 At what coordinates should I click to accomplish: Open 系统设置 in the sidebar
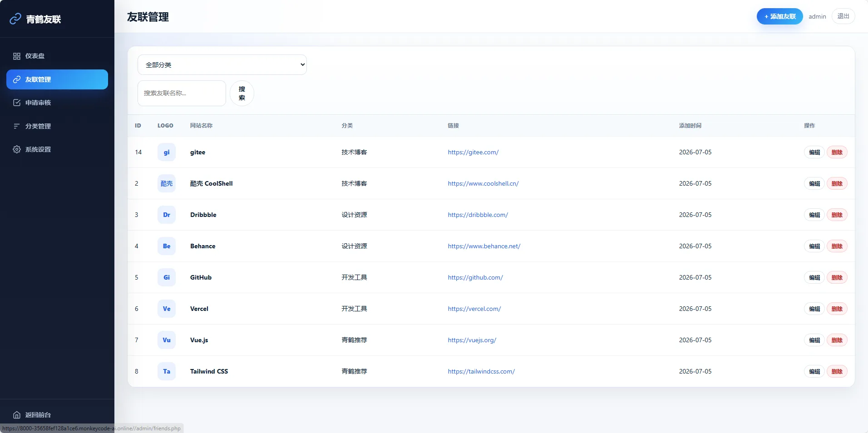click(57, 149)
